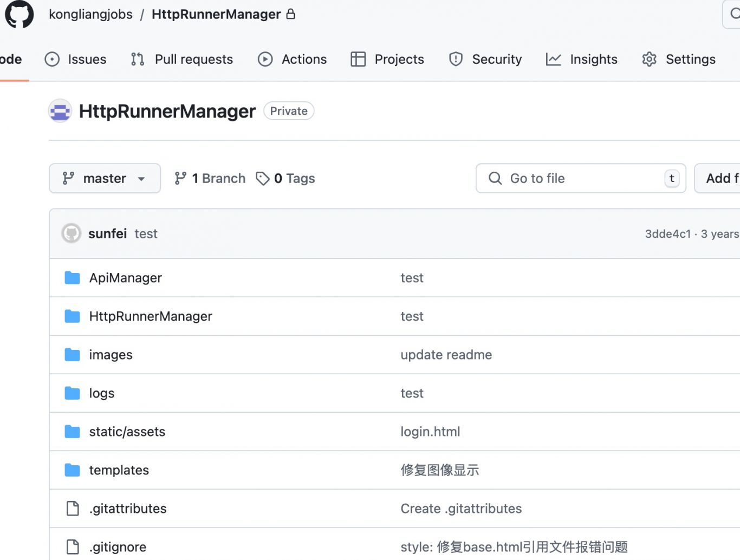Switch to the Pull requests tab
The width and height of the screenshot is (740, 560).
182,59
